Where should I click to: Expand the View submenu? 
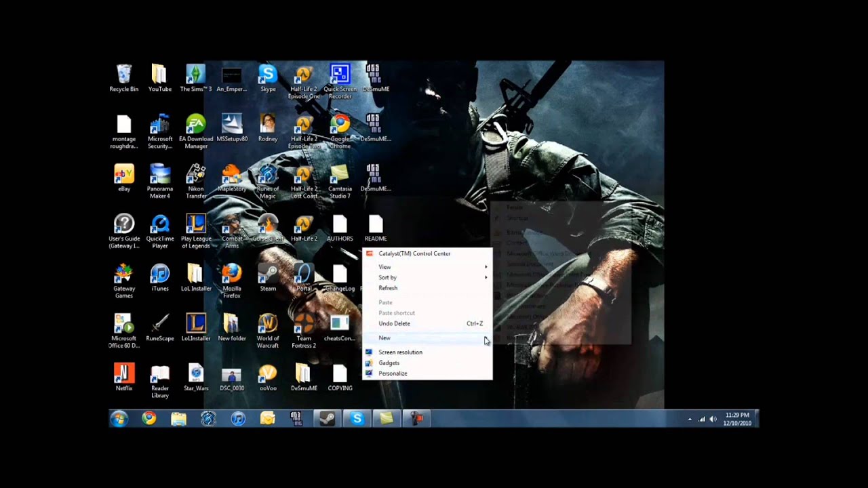pyautogui.click(x=427, y=267)
